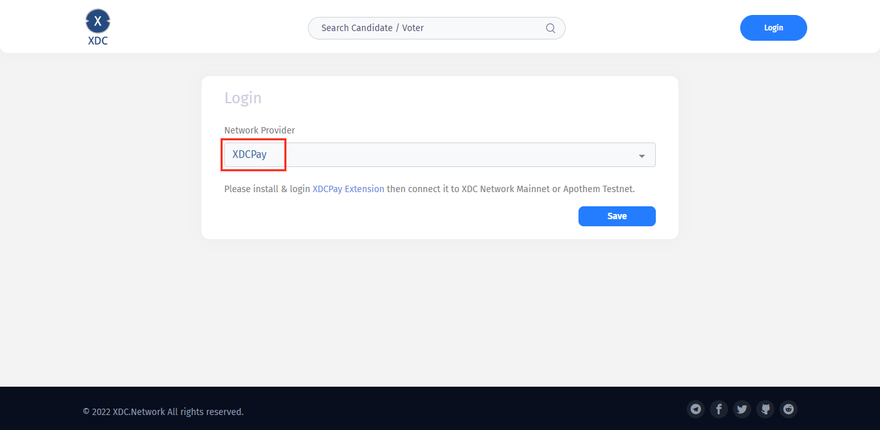
Task: Click the 'XDC Network Mainnet' text in instructions
Action: [506, 188]
